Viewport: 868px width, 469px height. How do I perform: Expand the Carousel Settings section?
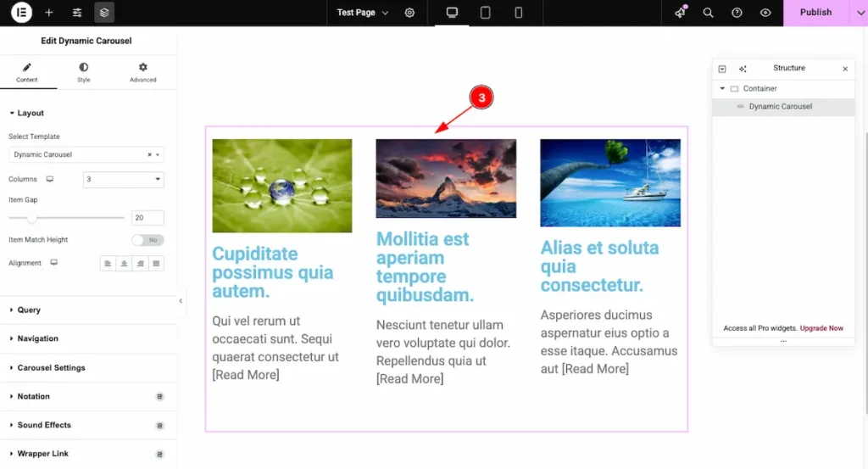(51, 368)
